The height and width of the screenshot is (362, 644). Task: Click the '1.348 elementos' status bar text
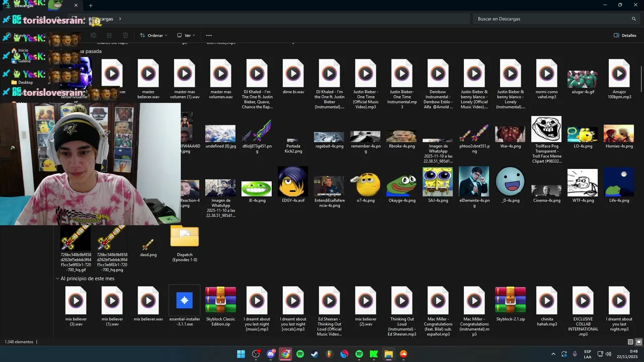pyautogui.click(x=19, y=342)
